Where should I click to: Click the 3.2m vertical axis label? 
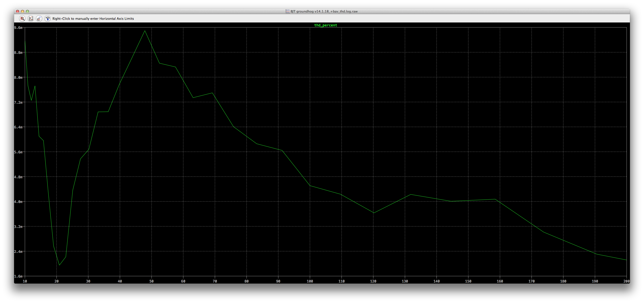click(18, 227)
